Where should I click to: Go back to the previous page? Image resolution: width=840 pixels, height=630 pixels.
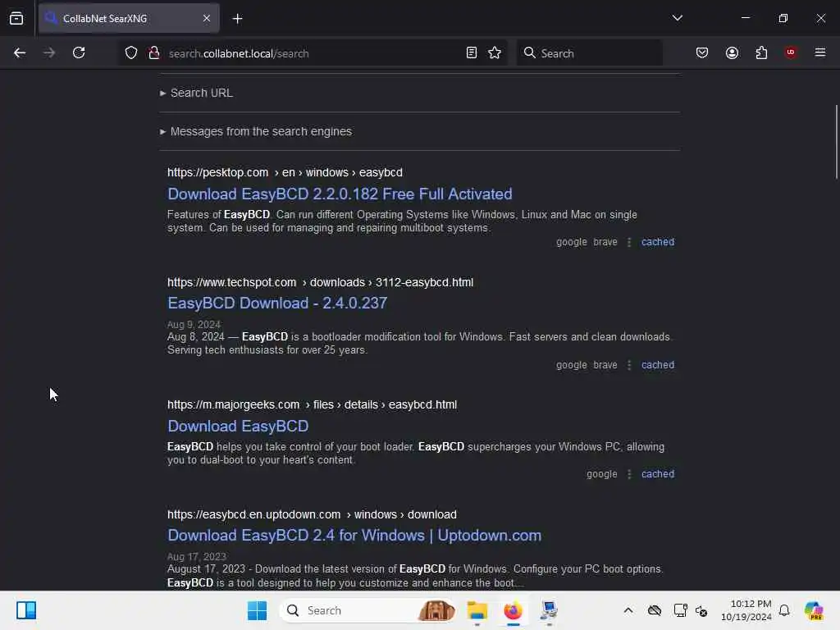click(20, 52)
